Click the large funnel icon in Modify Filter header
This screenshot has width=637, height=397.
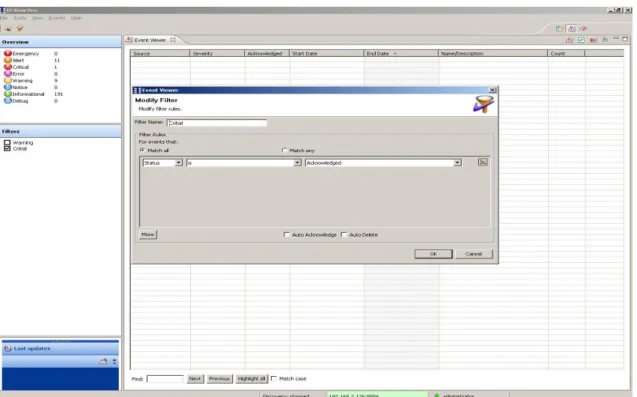483,104
